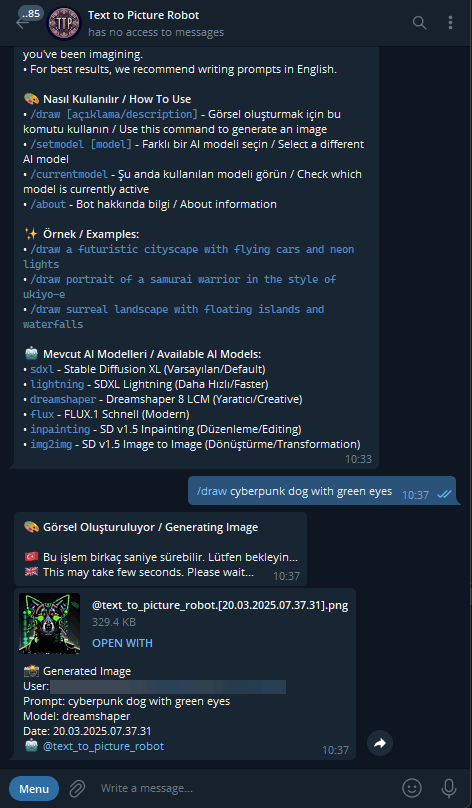Click the /currentmodel command

coord(69,174)
